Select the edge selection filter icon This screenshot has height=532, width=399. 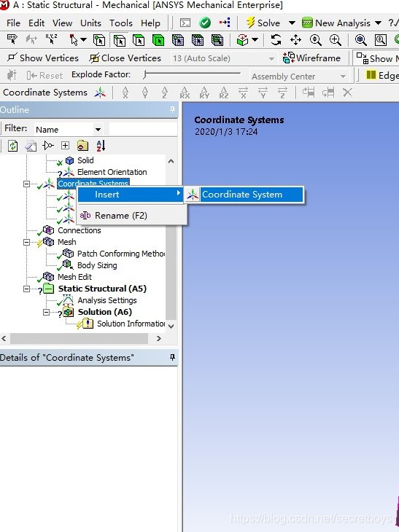click(x=119, y=40)
